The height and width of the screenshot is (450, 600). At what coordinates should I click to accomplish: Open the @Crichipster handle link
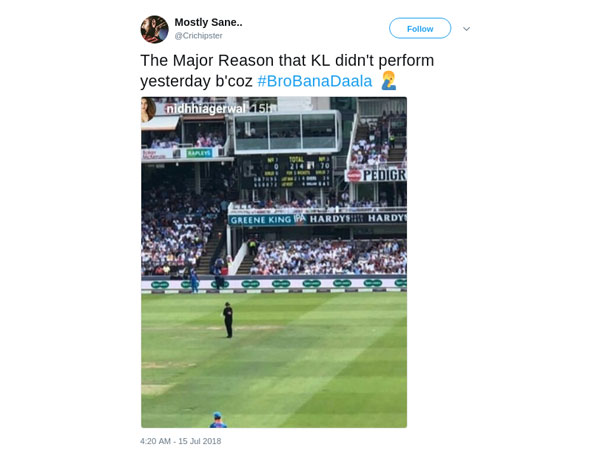click(x=198, y=36)
